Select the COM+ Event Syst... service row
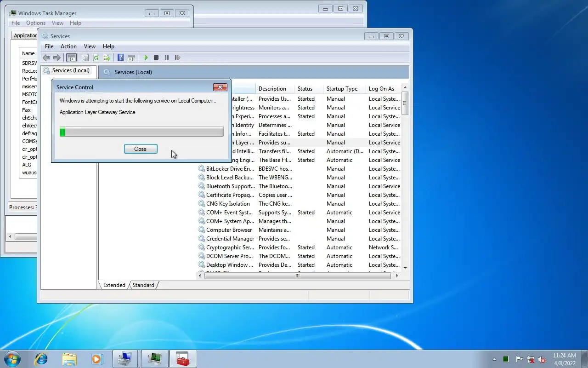 click(x=299, y=213)
